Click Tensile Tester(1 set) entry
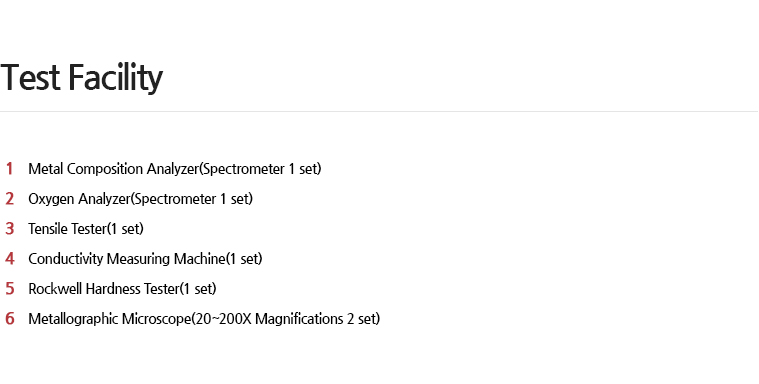Viewport: 759px width, 384px height. [x=86, y=229]
